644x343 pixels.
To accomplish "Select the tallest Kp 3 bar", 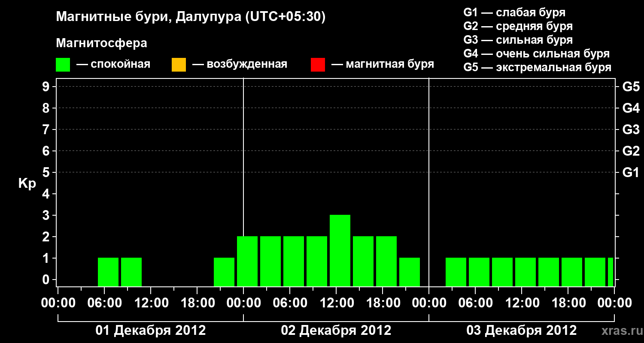I will (340, 250).
